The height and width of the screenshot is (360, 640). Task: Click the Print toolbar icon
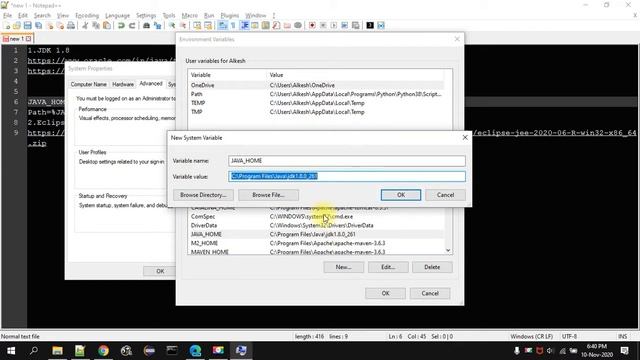click(x=71, y=25)
